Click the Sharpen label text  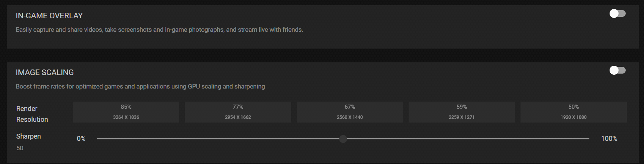[28, 136]
